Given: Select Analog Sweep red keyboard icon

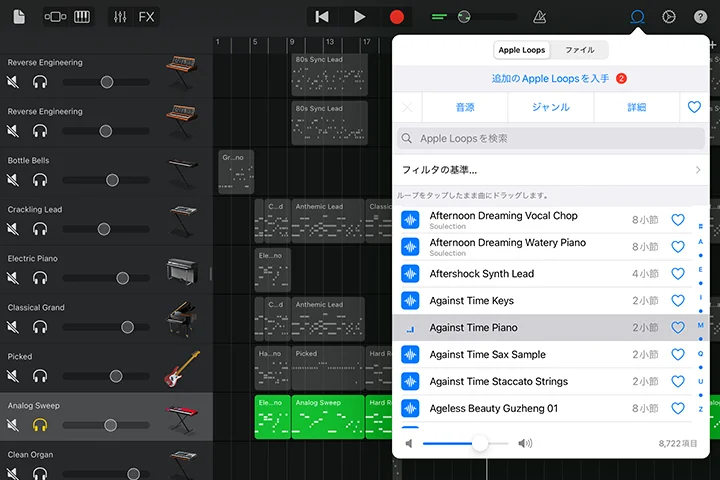Looking at the screenshot, I should pyautogui.click(x=182, y=419).
